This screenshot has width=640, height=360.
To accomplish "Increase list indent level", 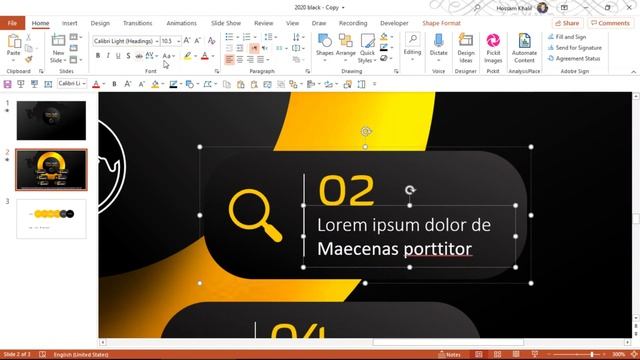I will [240, 48].
